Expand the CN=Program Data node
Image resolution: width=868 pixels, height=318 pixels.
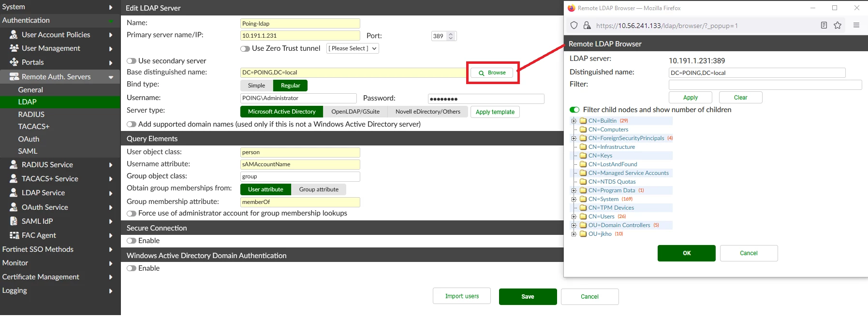click(574, 190)
